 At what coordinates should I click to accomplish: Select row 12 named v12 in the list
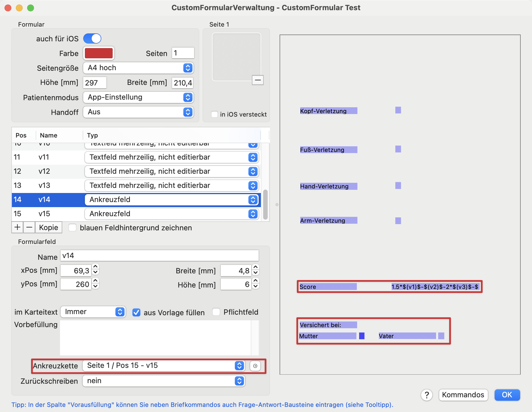click(x=45, y=171)
